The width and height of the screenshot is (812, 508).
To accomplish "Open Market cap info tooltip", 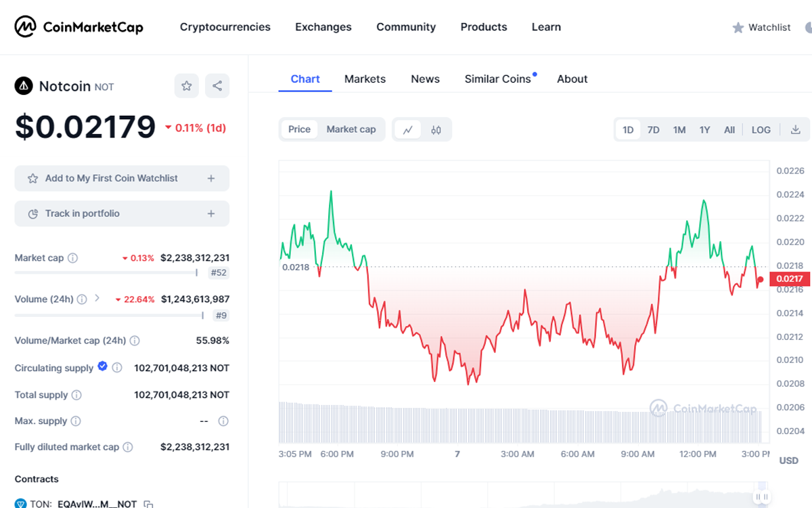I will click(73, 258).
